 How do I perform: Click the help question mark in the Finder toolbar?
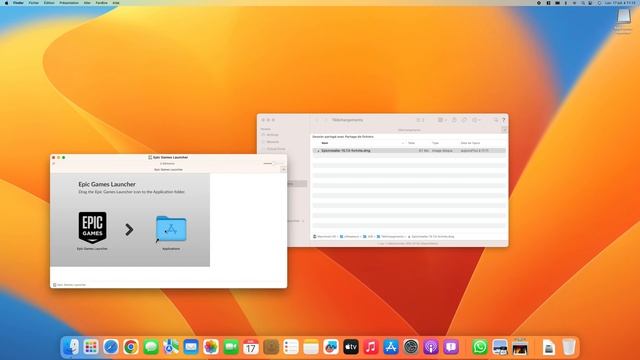pos(503,120)
